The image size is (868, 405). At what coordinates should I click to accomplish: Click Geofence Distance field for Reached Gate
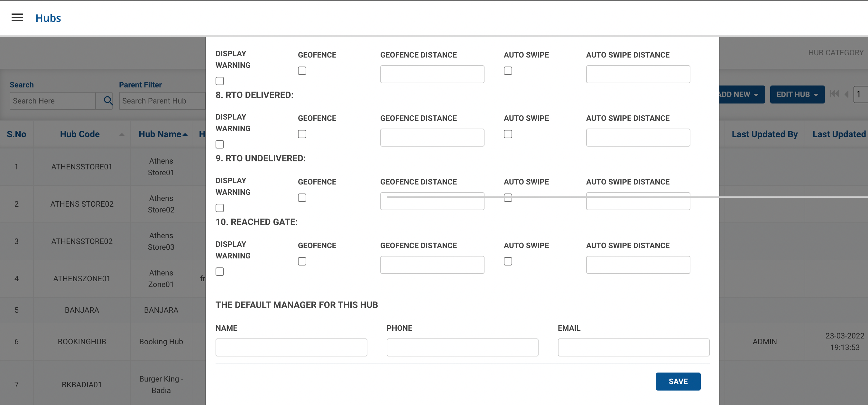pyautogui.click(x=432, y=265)
